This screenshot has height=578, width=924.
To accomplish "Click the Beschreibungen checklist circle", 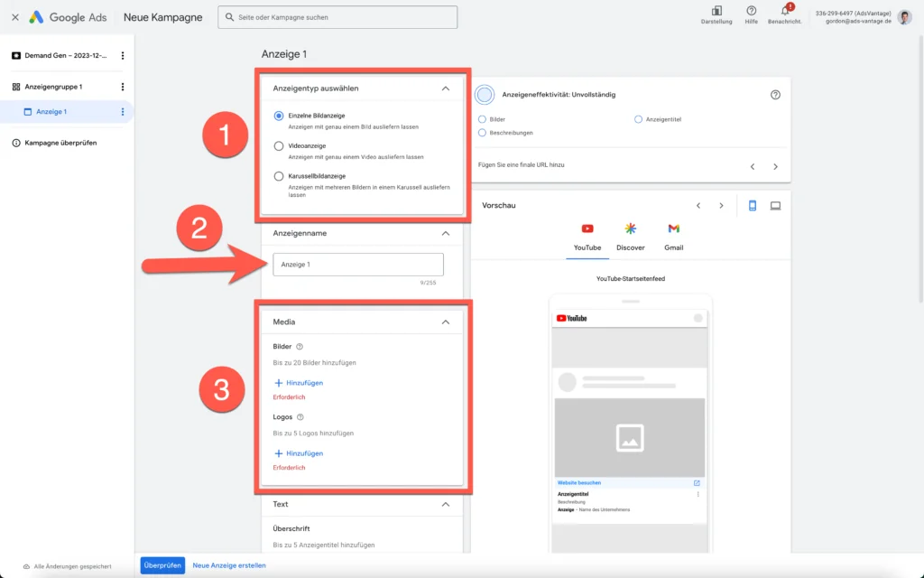I will [482, 133].
